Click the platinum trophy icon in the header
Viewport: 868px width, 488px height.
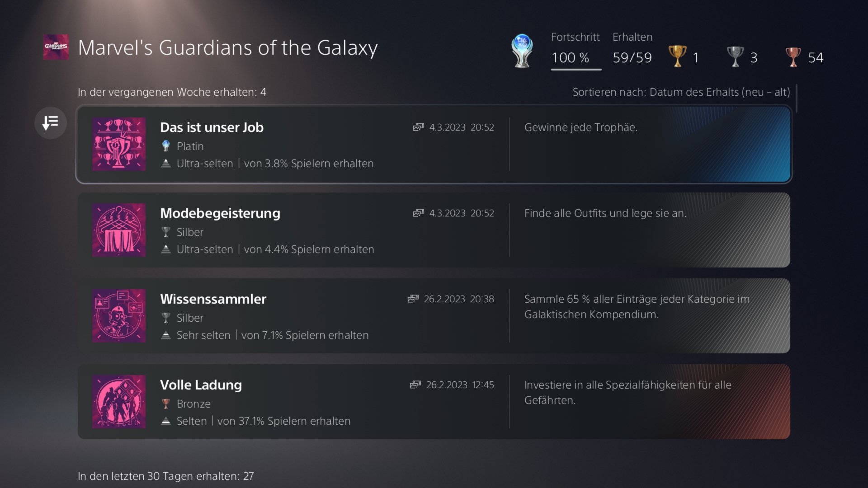coord(522,51)
